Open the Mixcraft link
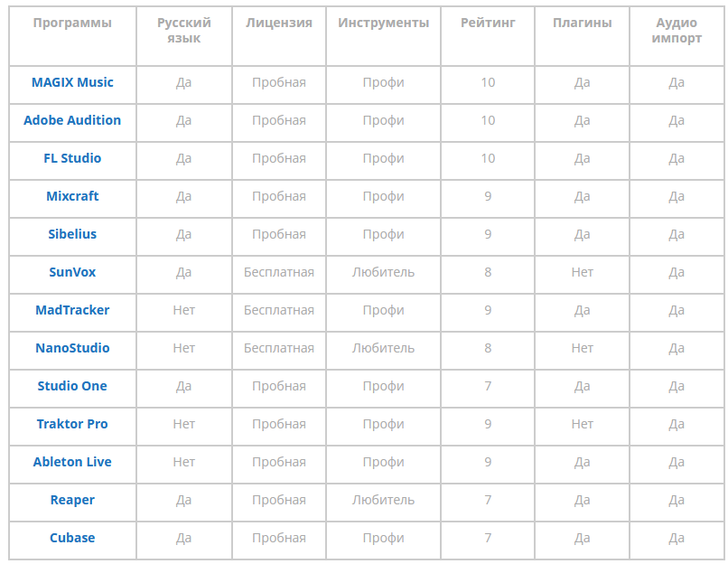Image resolution: width=728 pixels, height=564 pixels. click(72, 196)
